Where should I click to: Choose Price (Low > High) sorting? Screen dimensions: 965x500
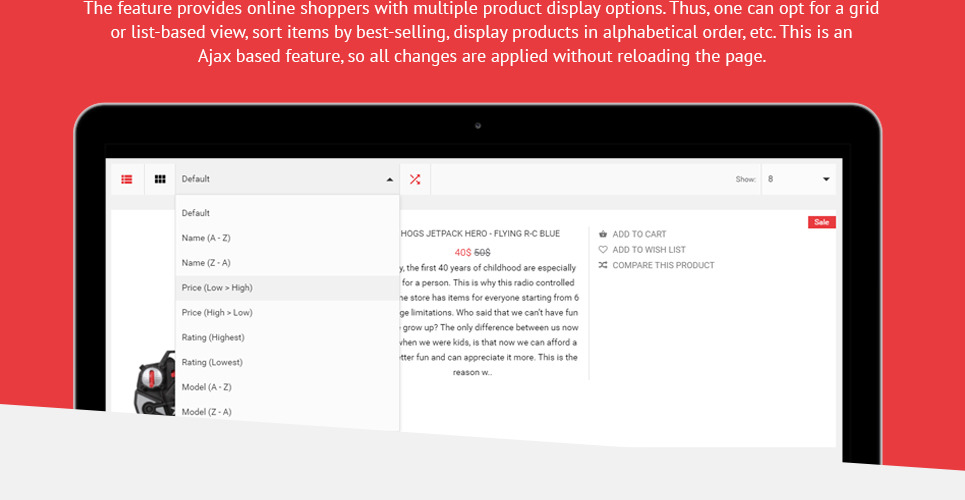click(x=217, y=288)
